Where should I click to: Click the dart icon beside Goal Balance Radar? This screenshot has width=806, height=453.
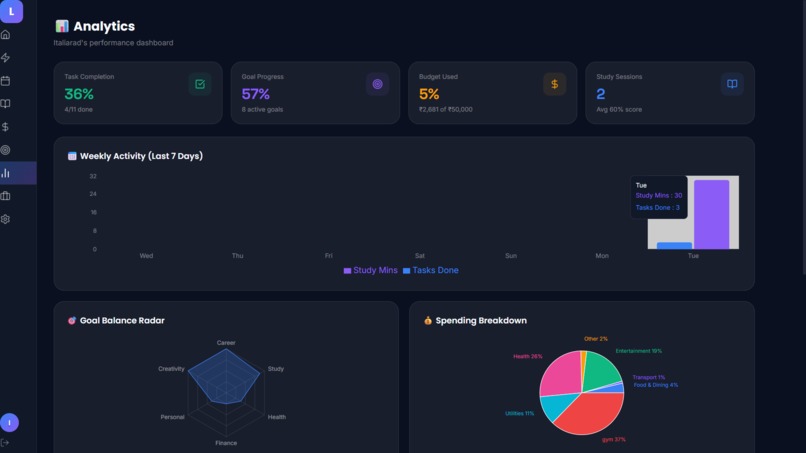point(72,320)
